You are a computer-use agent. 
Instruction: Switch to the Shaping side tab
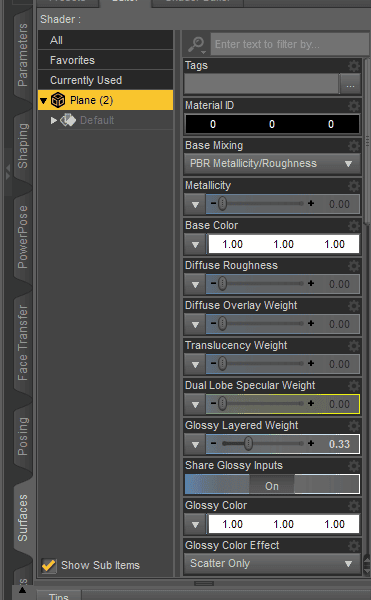pos(23,145)
